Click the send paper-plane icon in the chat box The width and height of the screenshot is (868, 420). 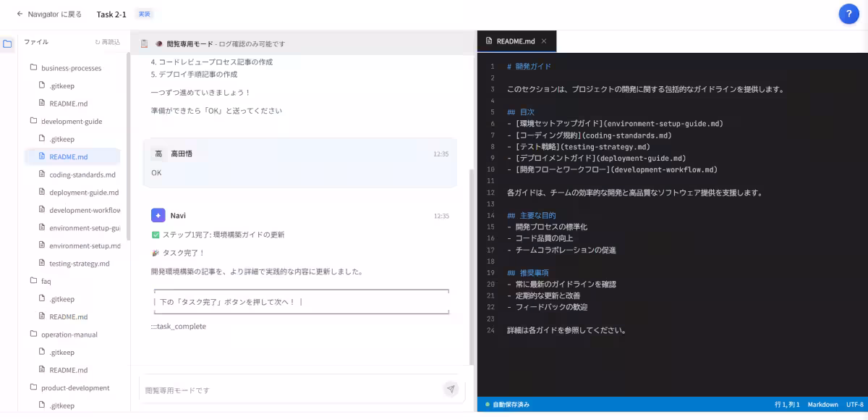coord(451,389)
